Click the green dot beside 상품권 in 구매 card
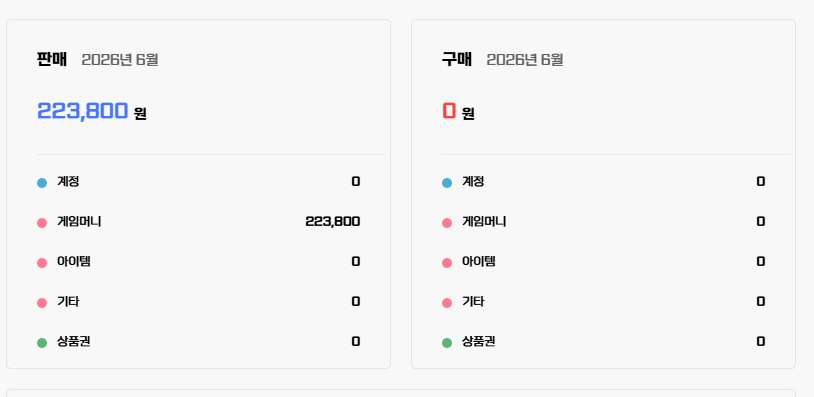The width and height of the screenshot is (814, 397). click(x=447, y=343)
